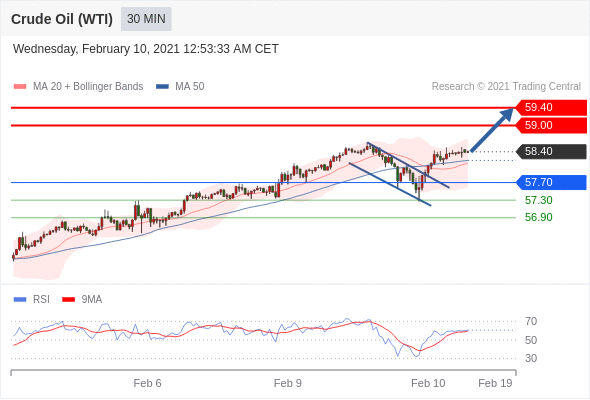Click the Feb 6 date axis label

[x=147, y=383]
